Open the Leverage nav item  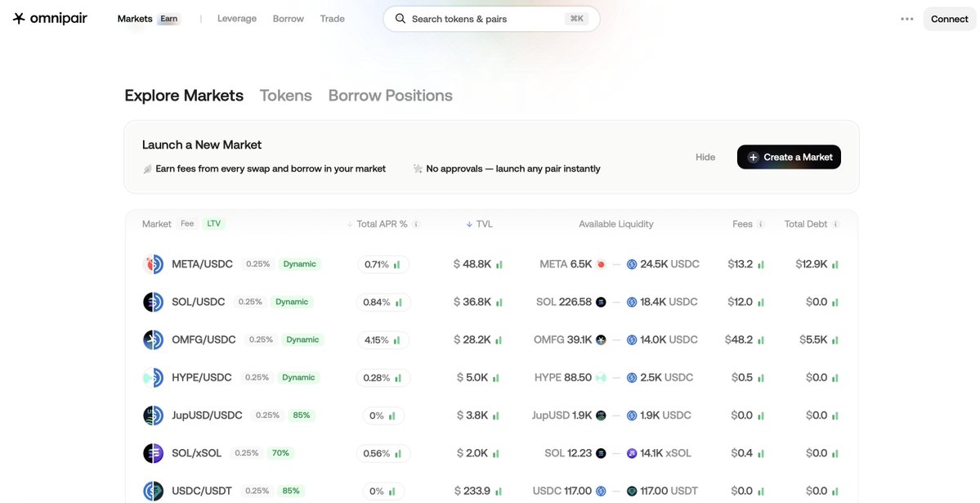pyautogui.click(x=237, y=19)
